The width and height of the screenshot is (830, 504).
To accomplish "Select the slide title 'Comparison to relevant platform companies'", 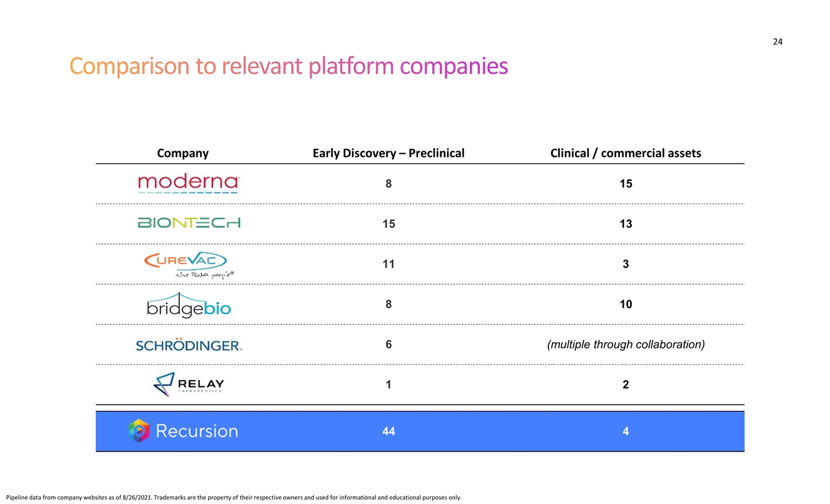I will 288,65.
